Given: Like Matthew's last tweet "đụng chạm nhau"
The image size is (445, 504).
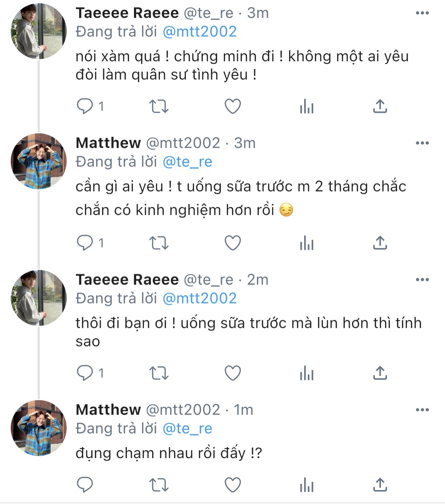Looking at the screenshot, I should tap(233, 485).
